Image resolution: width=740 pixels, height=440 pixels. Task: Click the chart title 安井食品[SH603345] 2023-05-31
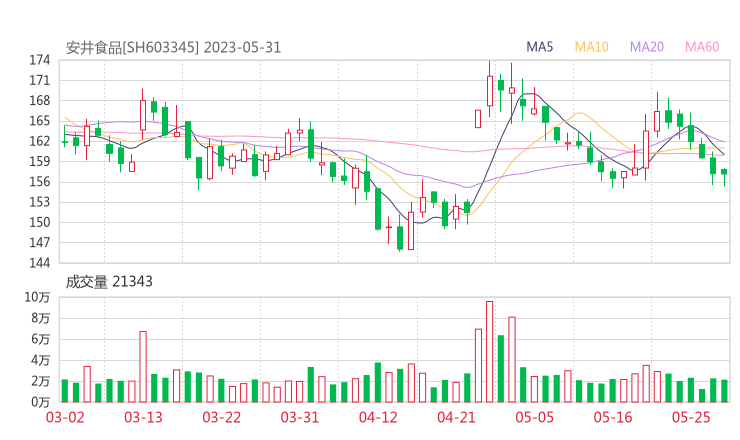pyautogui.click(x=173, y=48)
